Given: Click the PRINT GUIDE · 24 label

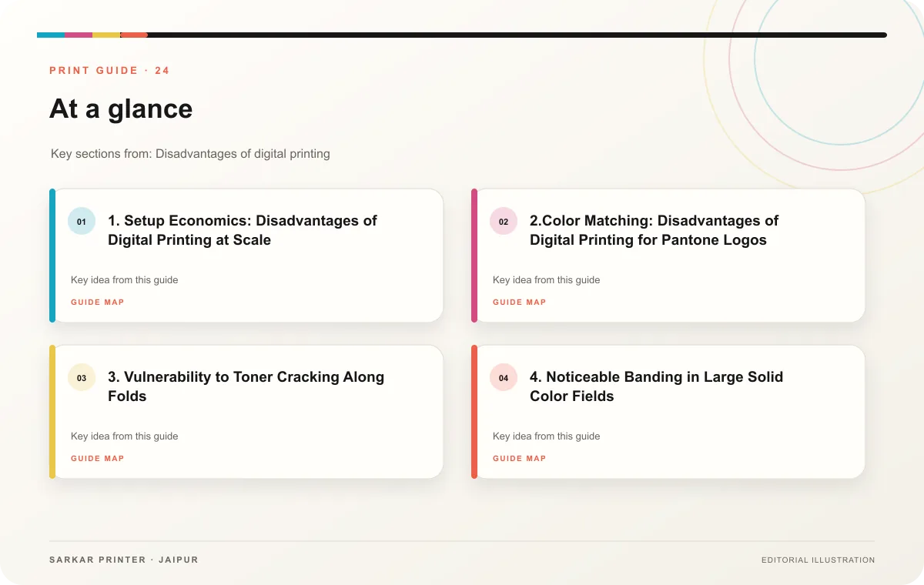Looking at the screenshot, I should point(109,71).
